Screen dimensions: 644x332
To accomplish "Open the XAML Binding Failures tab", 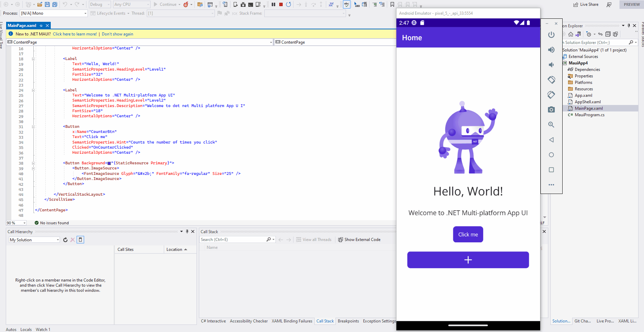I will point(292,321).
